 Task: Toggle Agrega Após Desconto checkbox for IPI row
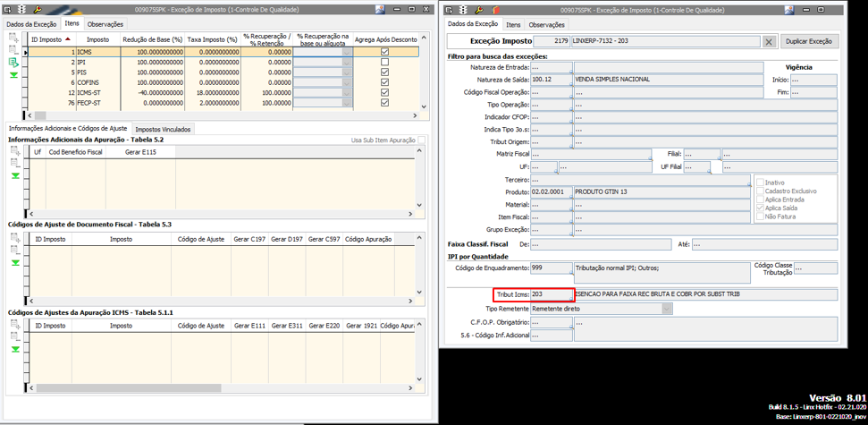(384, 63)
